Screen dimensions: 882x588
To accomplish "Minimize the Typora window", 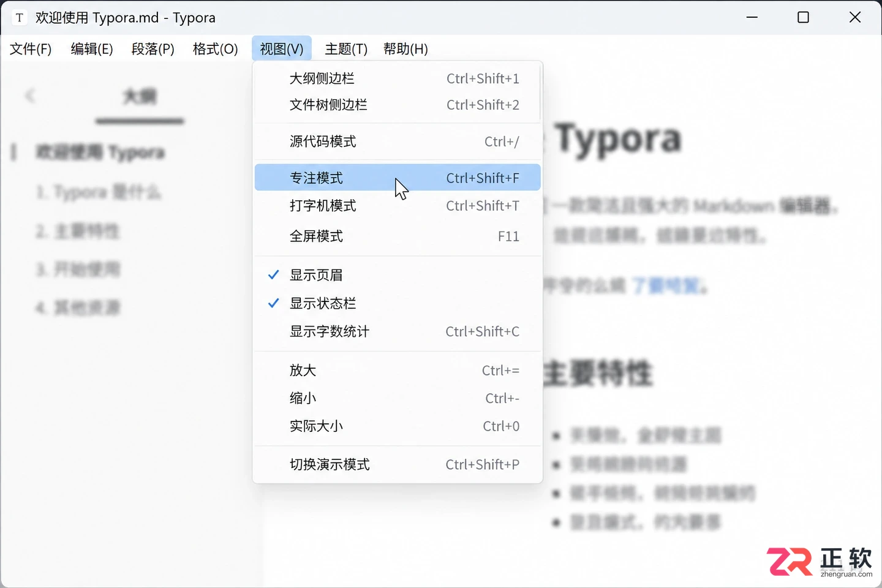I will pos(752,17).
